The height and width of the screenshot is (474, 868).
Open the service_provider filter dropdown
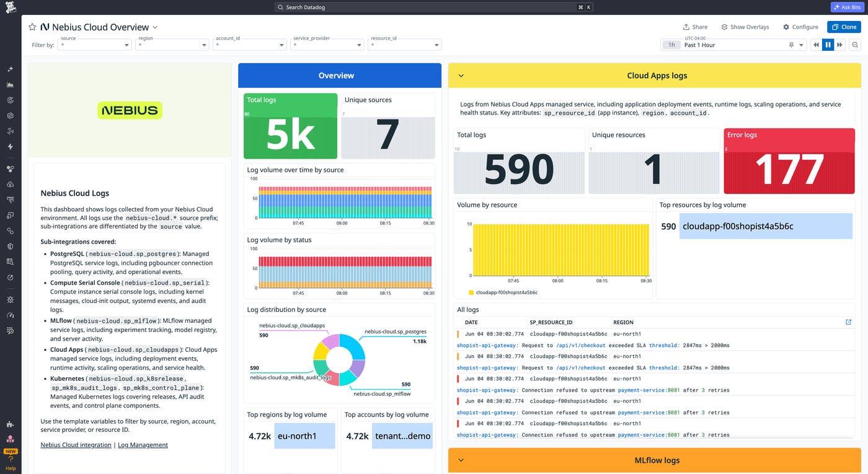(327, 45)
